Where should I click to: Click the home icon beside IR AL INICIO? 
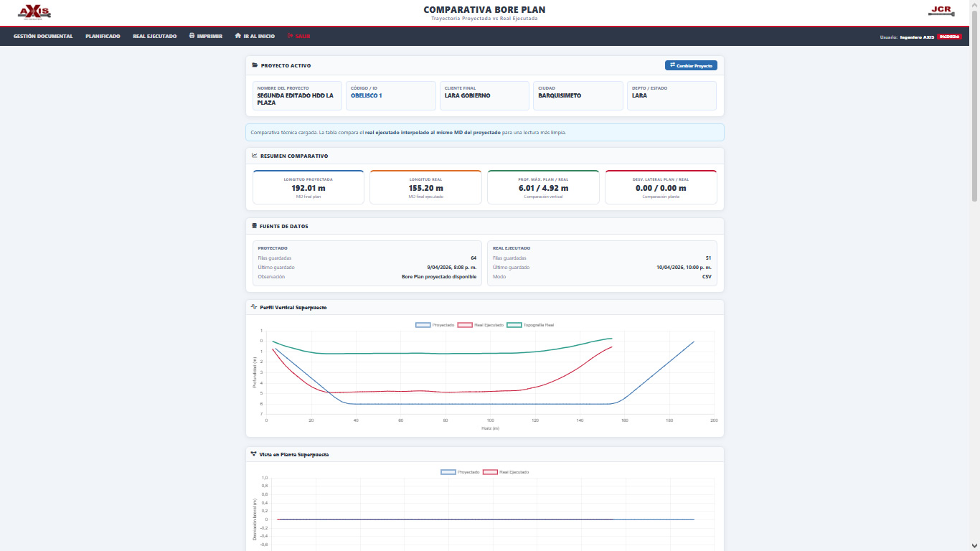coord(237,36)
